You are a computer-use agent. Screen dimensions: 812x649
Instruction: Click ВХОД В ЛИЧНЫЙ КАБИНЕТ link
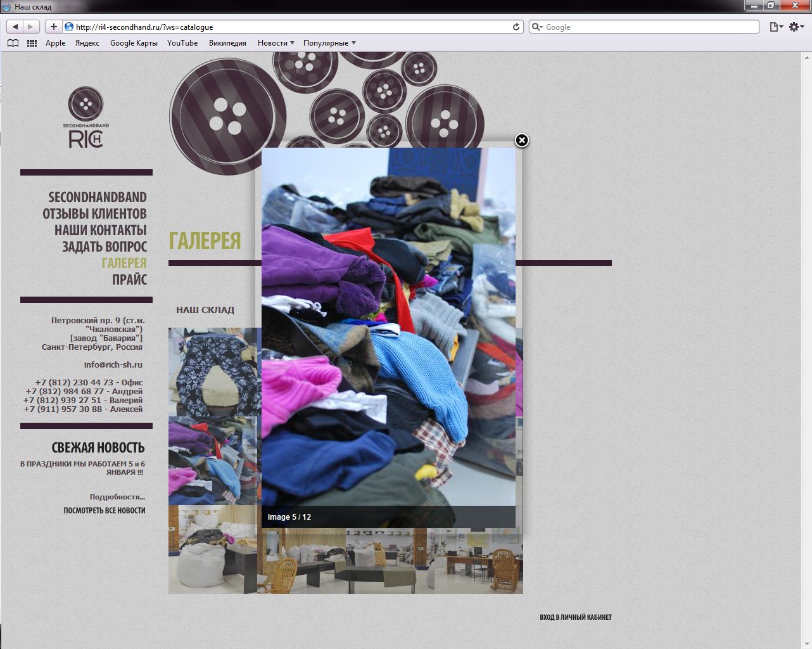coord(576,617)
